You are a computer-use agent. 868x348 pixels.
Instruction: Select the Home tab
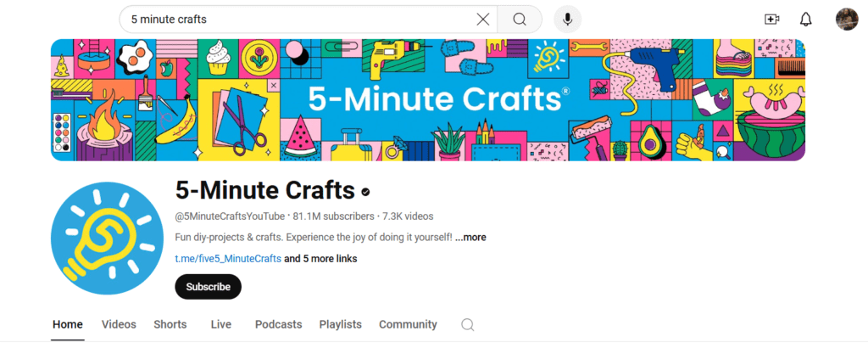coord(68,325)
